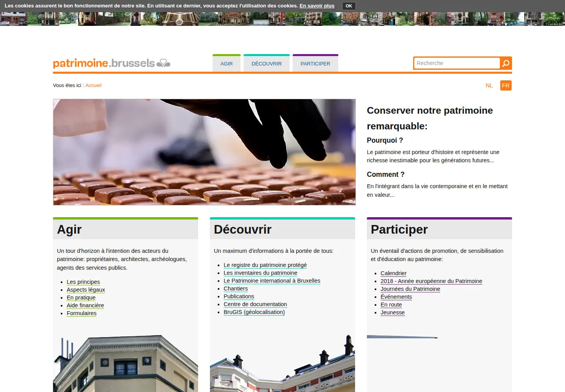This screenshot has height=392, width=565.
Task: Open the Chantiers link
Action: 236,289
